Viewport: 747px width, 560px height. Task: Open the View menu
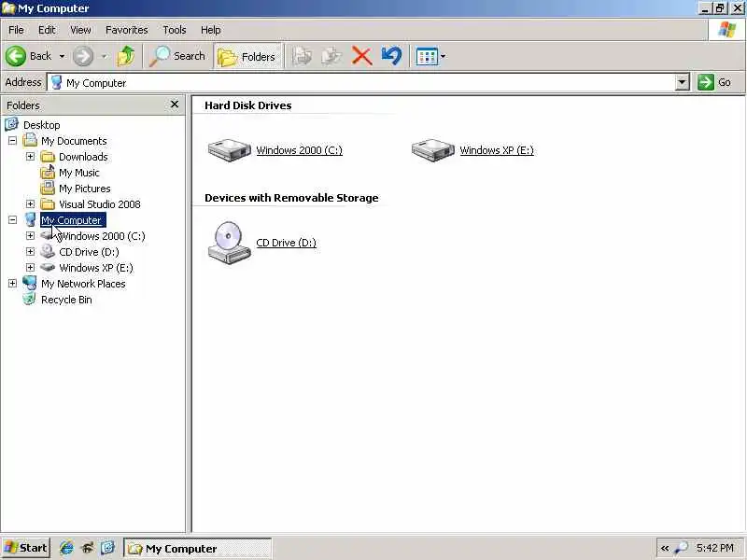(x=80, y=30)
